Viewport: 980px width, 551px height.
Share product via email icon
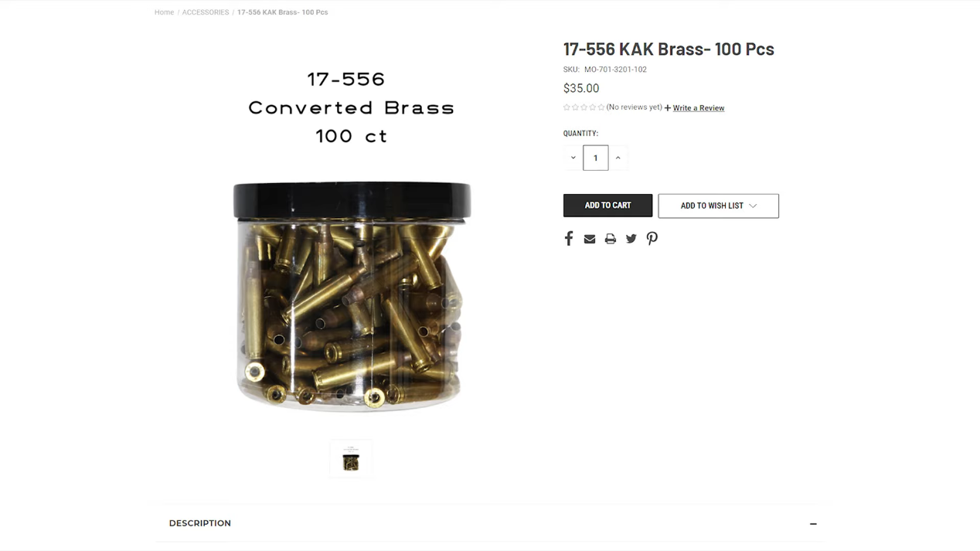click(x=590, y=240)
